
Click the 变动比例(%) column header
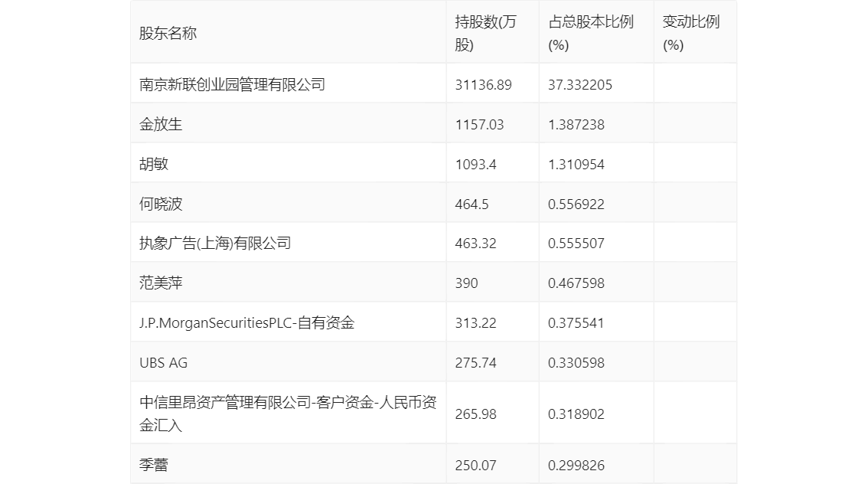click(x=691, y=33)
